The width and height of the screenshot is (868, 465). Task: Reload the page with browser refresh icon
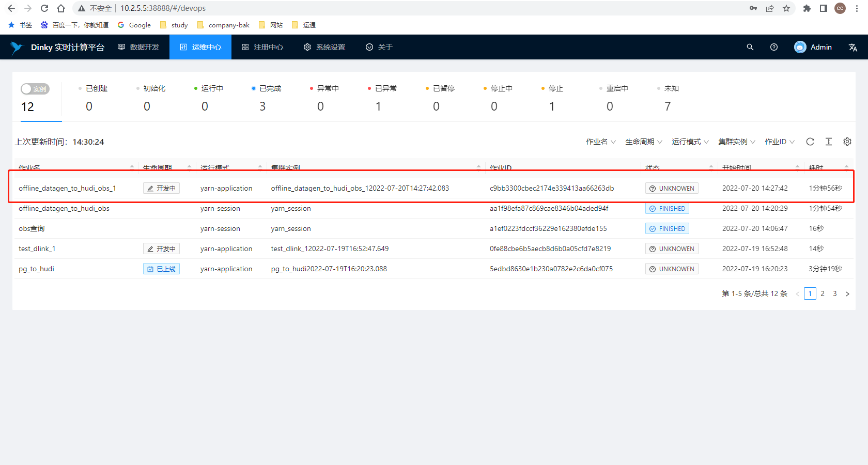[x=44, y=8]
